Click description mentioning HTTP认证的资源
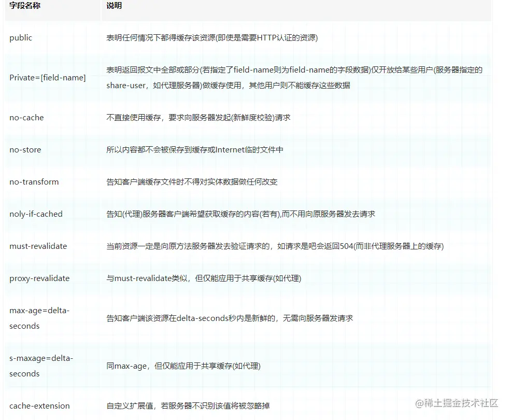The width and height of the screenshot is (510, 420). tap(212, 38)
